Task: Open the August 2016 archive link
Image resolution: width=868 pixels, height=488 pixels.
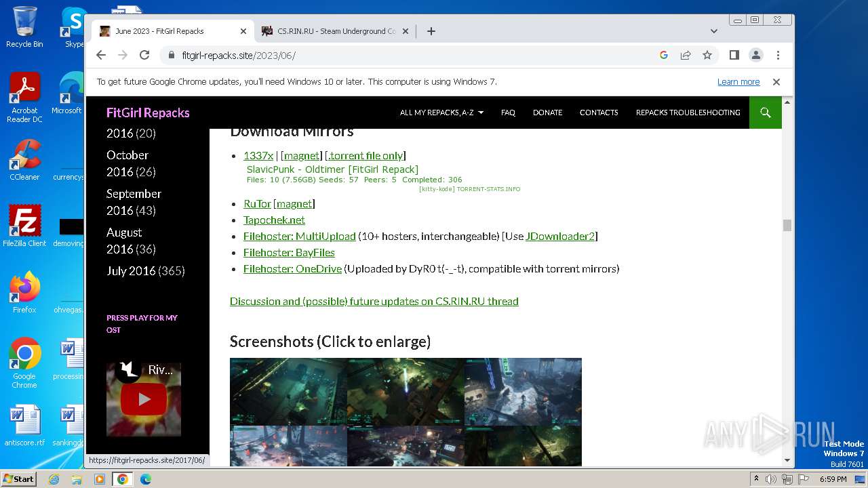Action: coord(124,241)
